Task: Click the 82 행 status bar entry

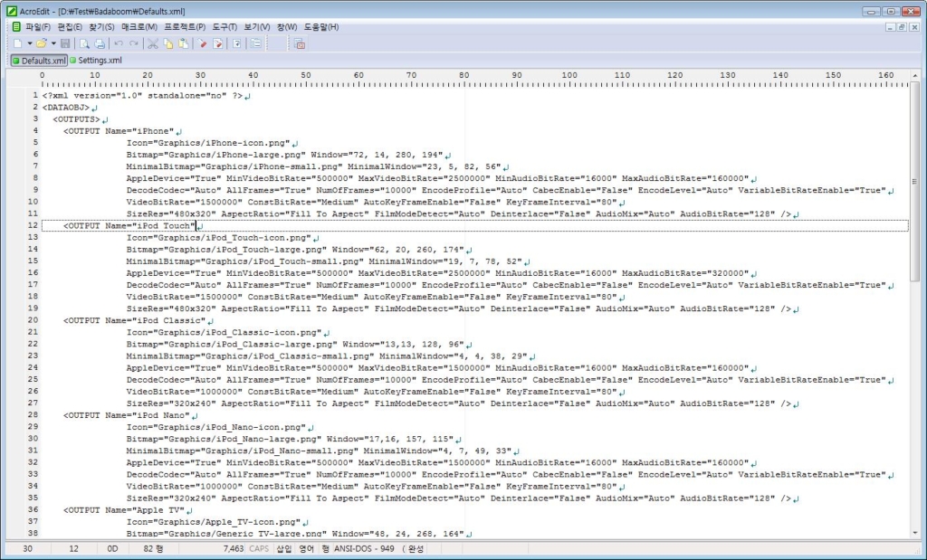Action: point(153,549)
